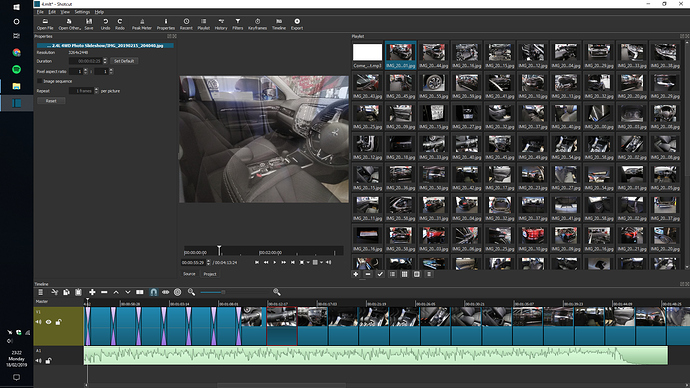Overwrite clip using the down arrow icon

pyautogui.click(x=128, y=292)
